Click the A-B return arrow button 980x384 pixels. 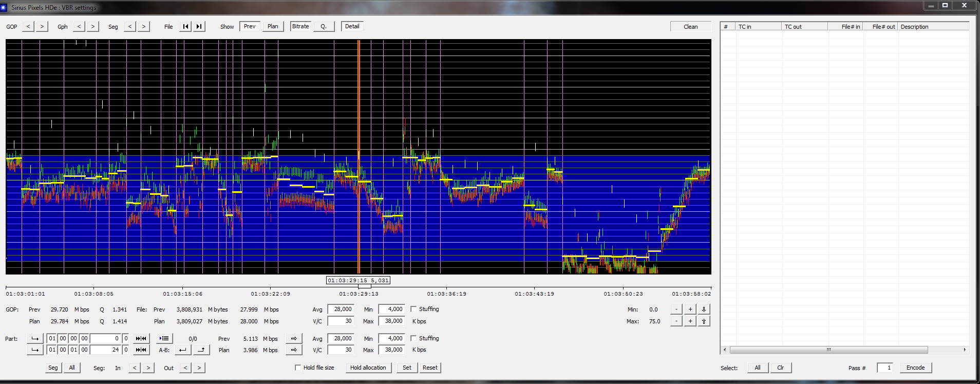183,350
